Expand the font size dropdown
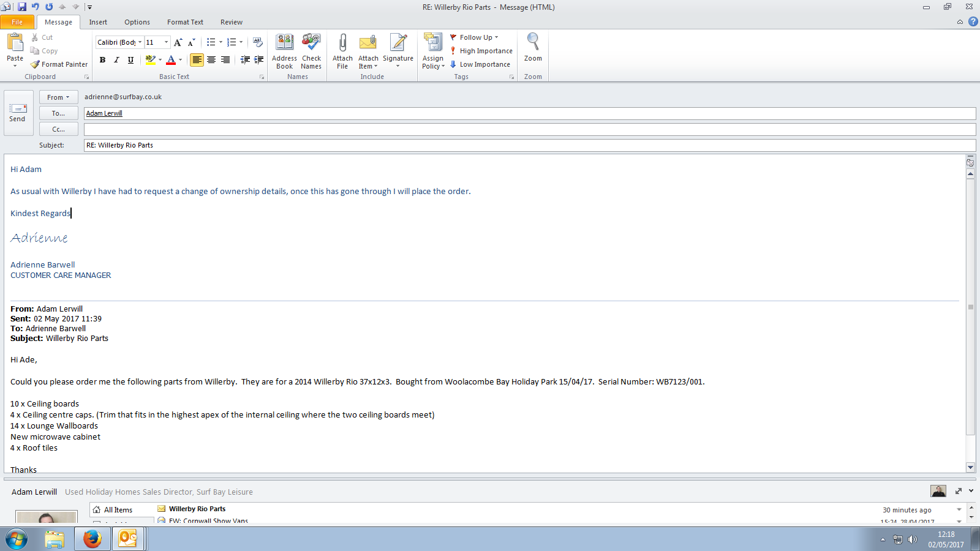Image resolution: width=980 pixels, height=551 pixels. pyautogui.click(x=166, y=42)
